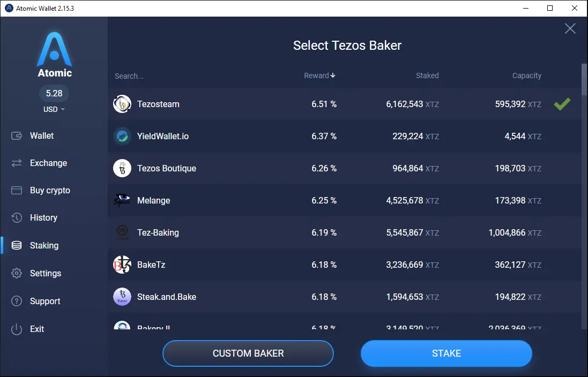Click capacity 198,703 XTZ
Image resolution: width=588 pixels, height=377 pixels.
point(518,168)
